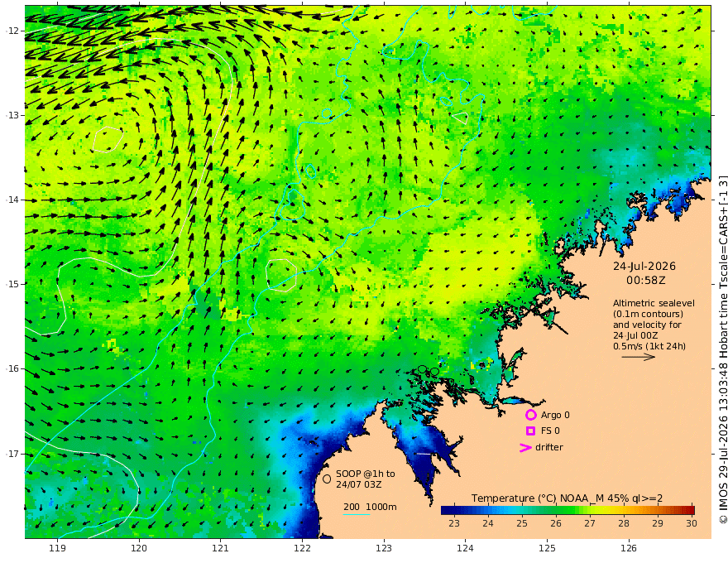Click the 30 value on the temperature scale
The height and width of the screenshot is (563, 728).
point(692,523)
